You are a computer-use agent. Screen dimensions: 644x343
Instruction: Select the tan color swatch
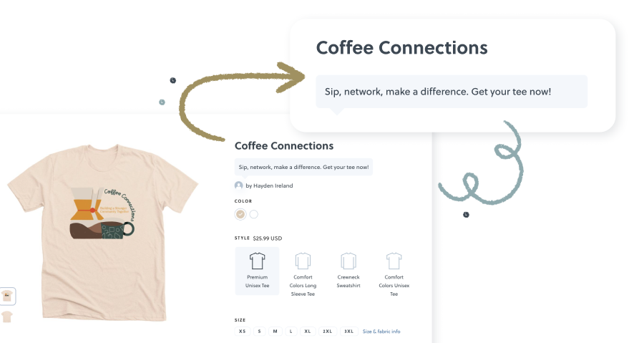pyautogui.click(x=240, y=214)
